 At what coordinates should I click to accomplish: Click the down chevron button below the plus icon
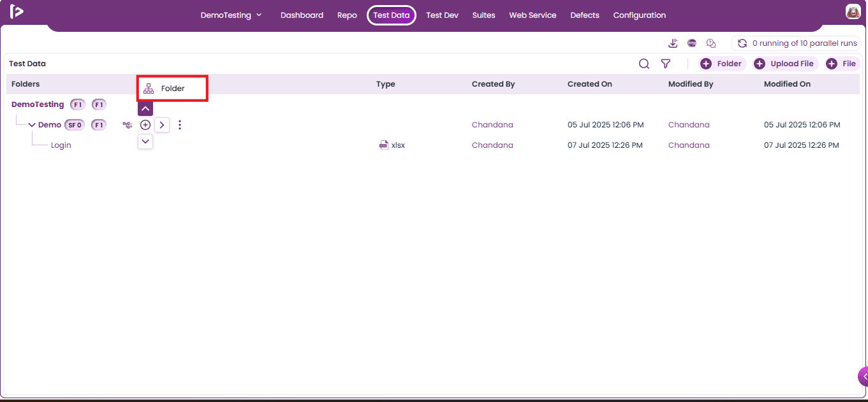click(145, 141)
